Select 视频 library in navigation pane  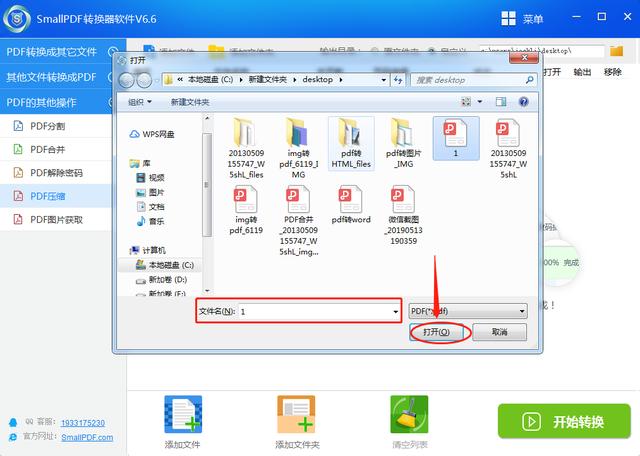click(x=150, y=178)
